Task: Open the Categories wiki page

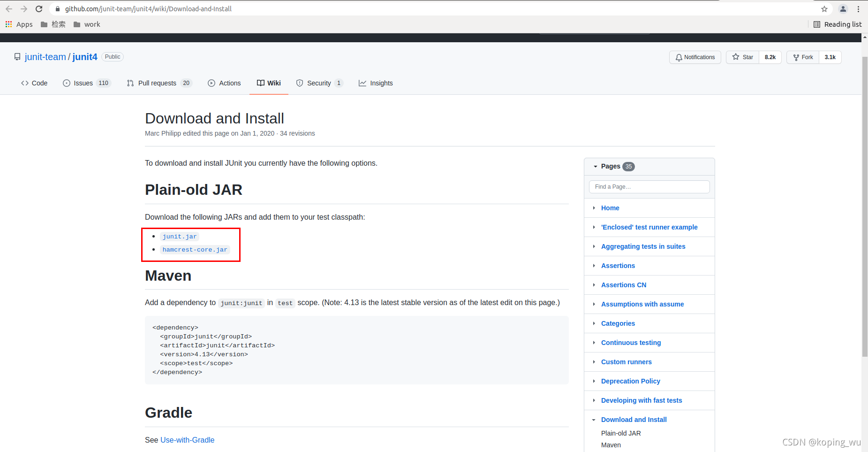Action: click(618, 323)
